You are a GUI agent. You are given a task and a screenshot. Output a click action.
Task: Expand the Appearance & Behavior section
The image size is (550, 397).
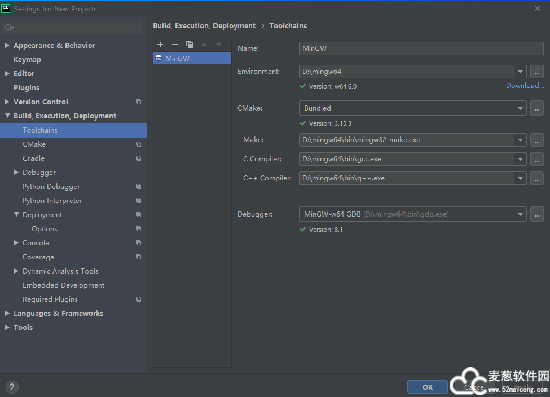pyautogui.click(x=7, y=45)
